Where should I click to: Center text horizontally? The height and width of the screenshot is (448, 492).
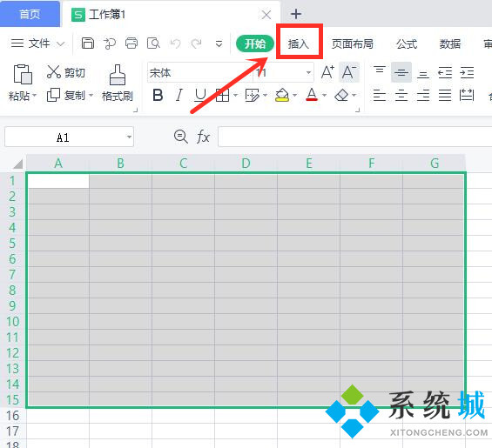(x=401, y=95)
